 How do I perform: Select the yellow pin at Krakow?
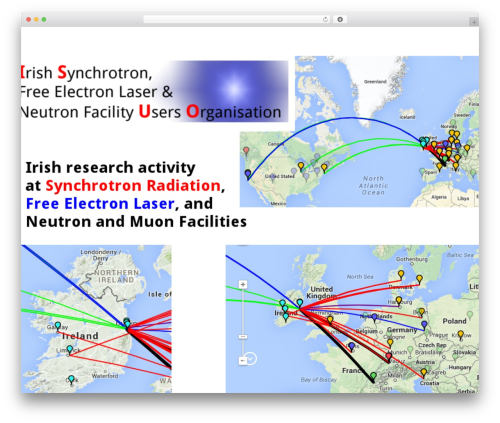[461, 335]
